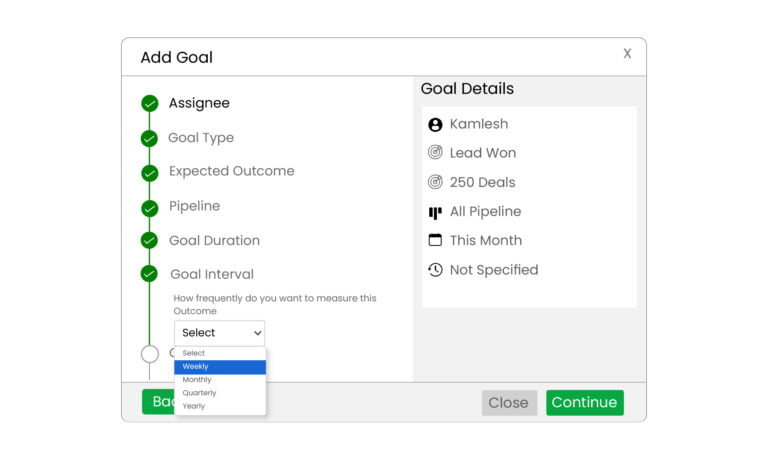Screen dimensions: 768x461
Task: Click the green checkmark for Assignee step
Action: pyautogui.click(x=150, y=103)
